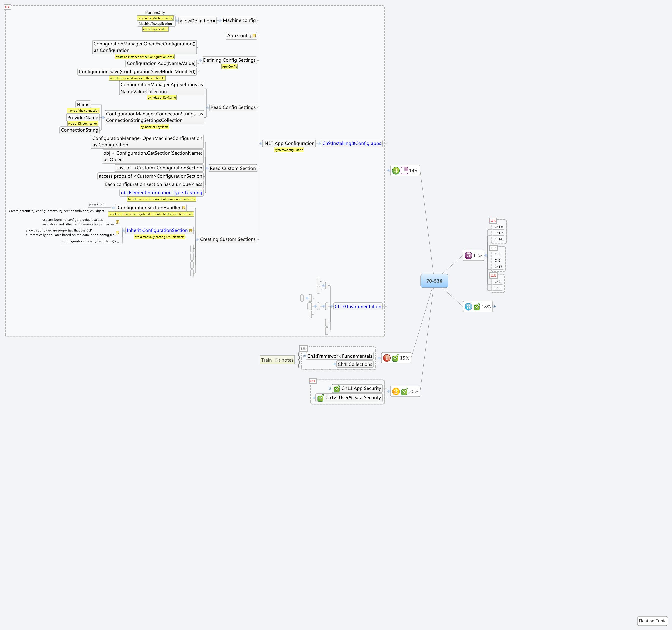Collapse the Read Custom Section branch

click(207, 168)
